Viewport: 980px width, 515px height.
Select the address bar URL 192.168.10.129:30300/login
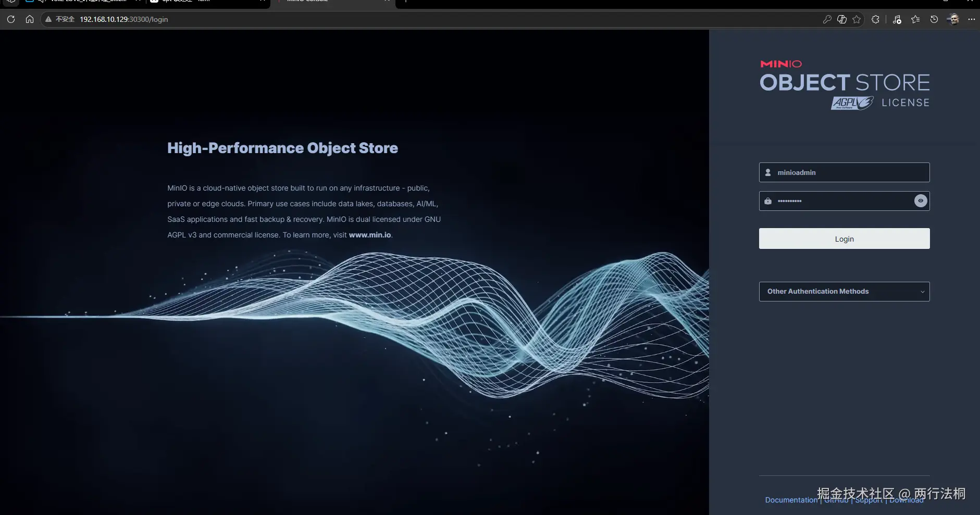tap(123, 19)
